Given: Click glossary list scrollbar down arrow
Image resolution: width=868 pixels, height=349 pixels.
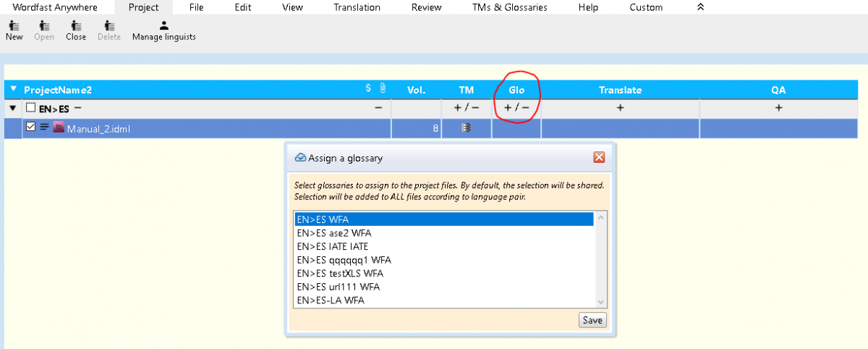Looking at the screenshot, I should click(x=600, y=302).
